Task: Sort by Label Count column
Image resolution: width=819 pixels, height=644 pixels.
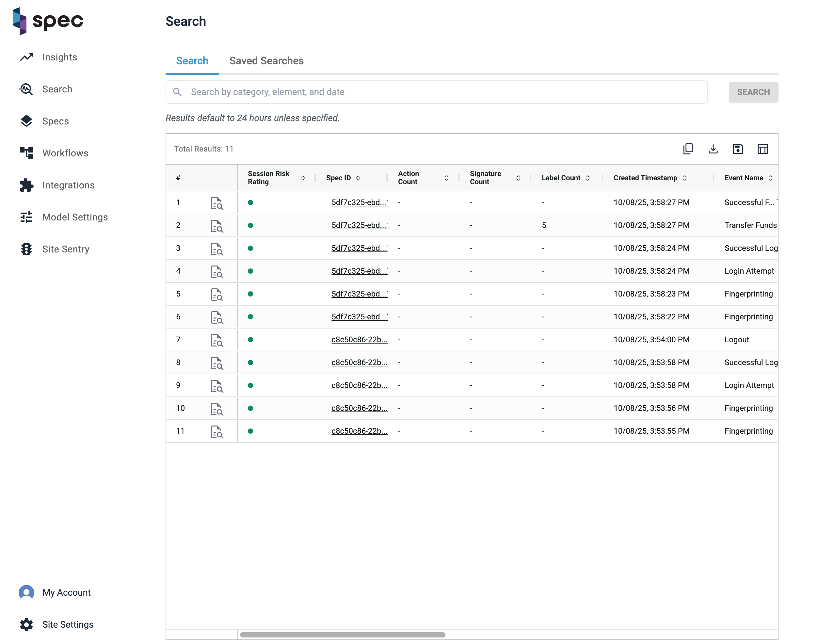Action: pyautogui.click(x=587, y=178)
